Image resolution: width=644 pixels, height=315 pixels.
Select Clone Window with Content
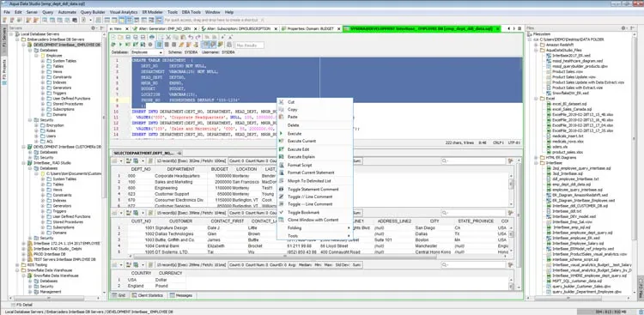[x=313, y=220]
